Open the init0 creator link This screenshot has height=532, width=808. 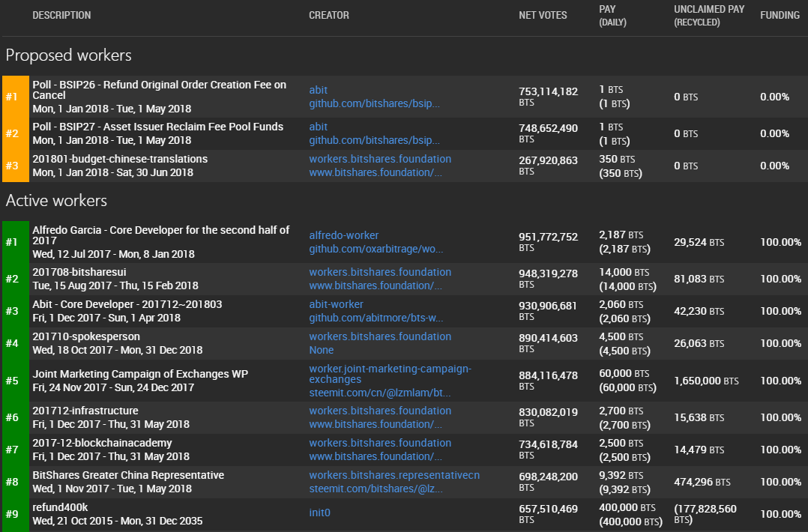click(x=319, y=513)
